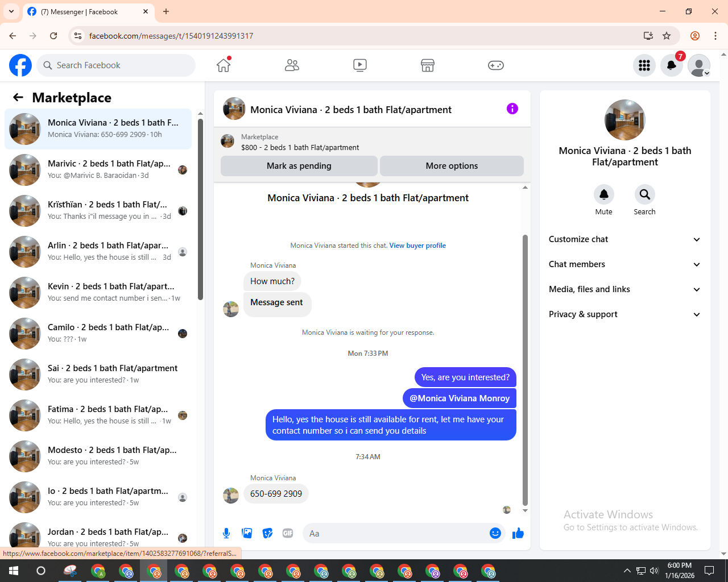Open the account profile avatar menu
The height and width of the screenshot is (582, 728).
point(699,65)
